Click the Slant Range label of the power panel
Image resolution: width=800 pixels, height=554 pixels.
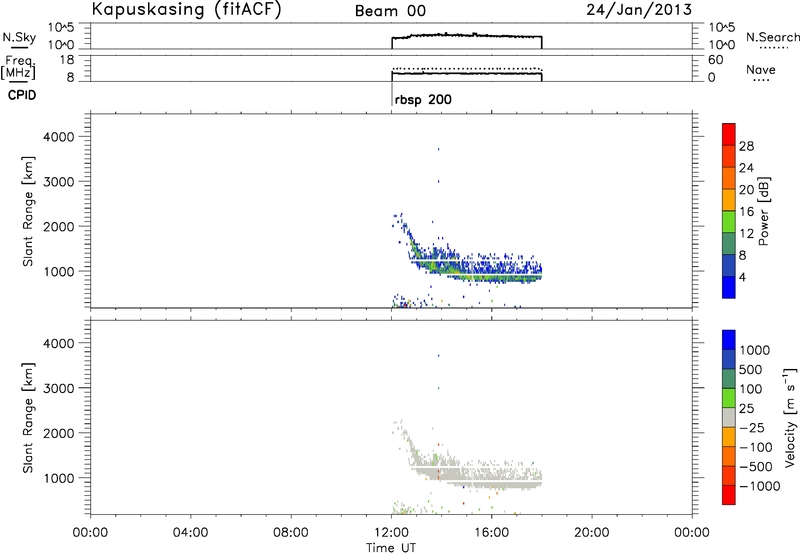click(x=28, y=211)
